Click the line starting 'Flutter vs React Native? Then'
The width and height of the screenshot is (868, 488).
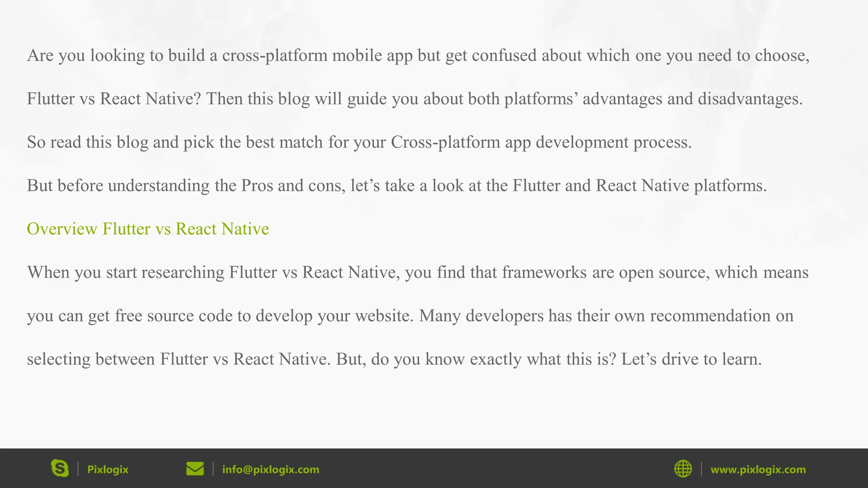[415, 99]
